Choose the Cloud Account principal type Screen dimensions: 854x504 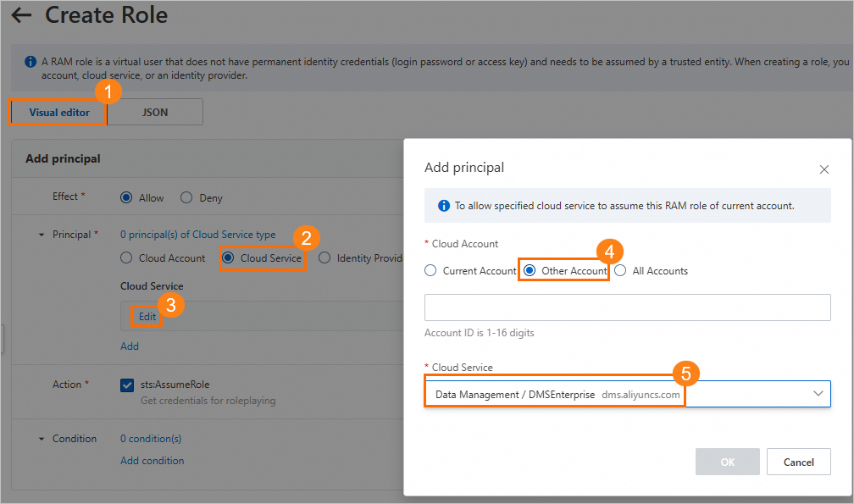pyautogui.click(x=126, y=258)
